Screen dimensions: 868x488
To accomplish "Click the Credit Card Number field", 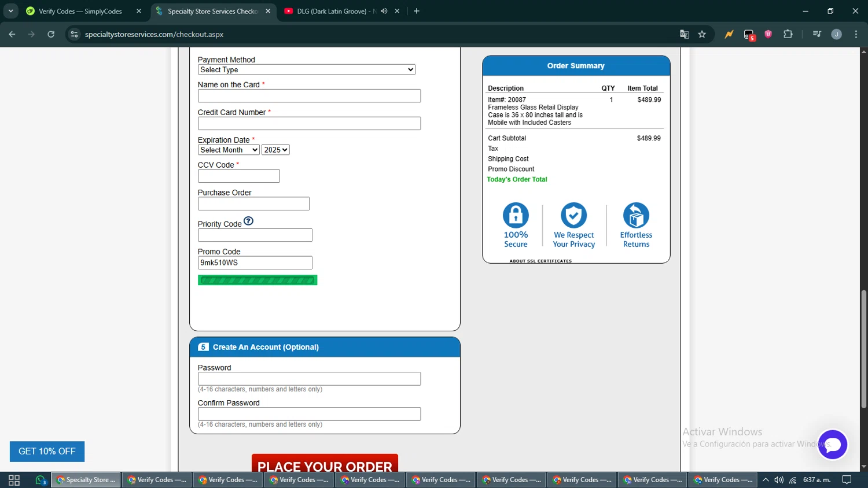I will point(309,124).
